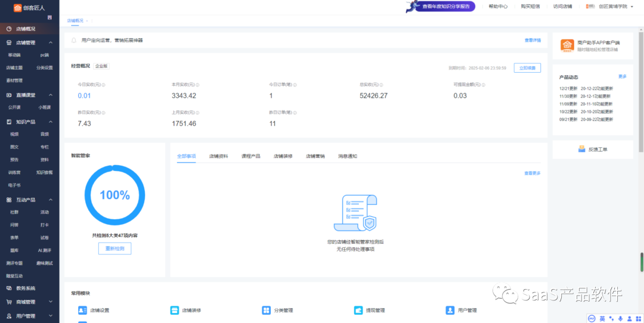Collapse the 知识产品 sidebar group

point(50,122)
